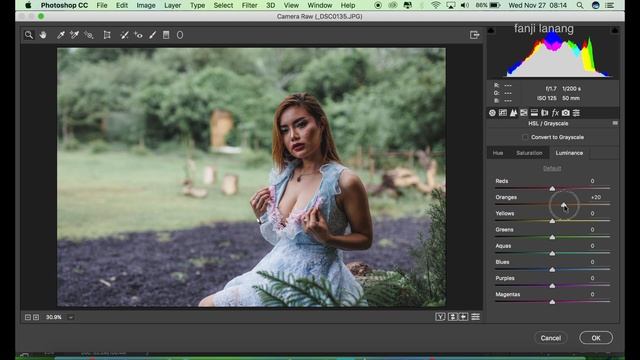Viewport: 640px width, 360px height.
Task: Select the Hand tool
Action: pyautogui.click(x=43, y=35)
